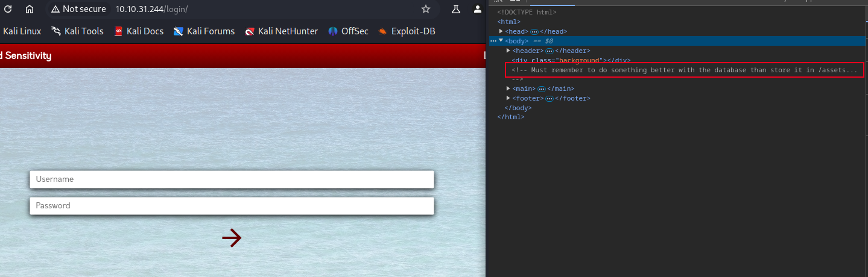Select the opening html tag line
This screenshot has width=868, height=277.
coord(509,22)
